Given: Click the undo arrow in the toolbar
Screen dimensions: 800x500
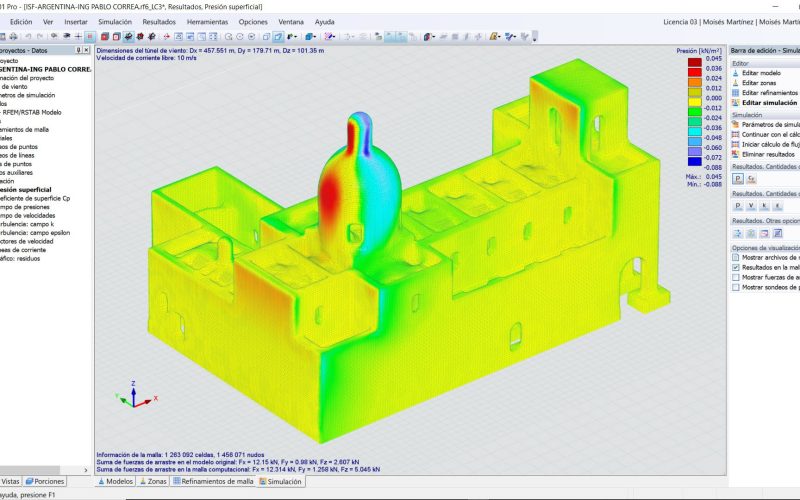Looking at the screenshot, I should tap(29, 37).
